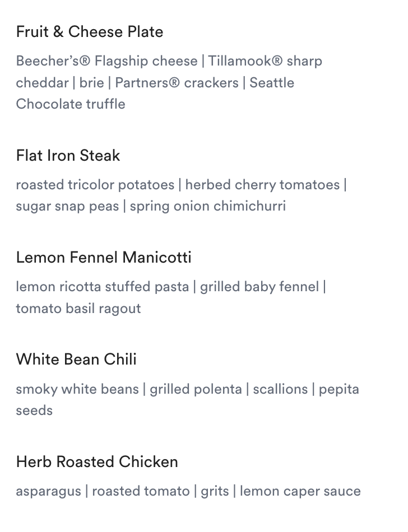Screen dimensions: 408x532
Task: Click roasted tricolor potatoes text
Action: (x=95, y=185)
